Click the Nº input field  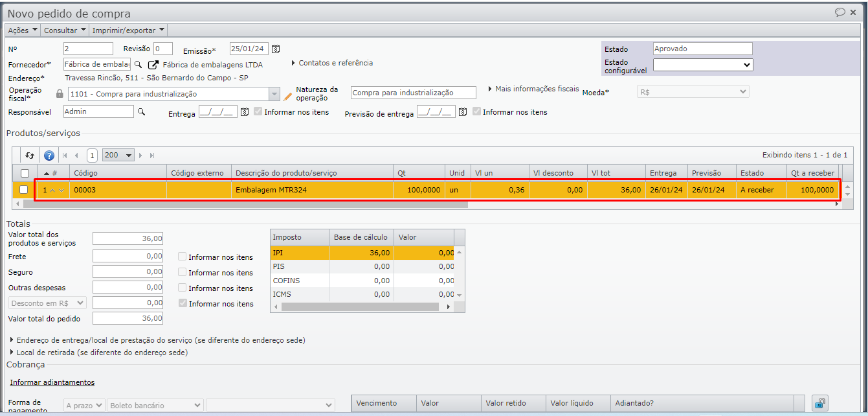click(x=88, y=49)
